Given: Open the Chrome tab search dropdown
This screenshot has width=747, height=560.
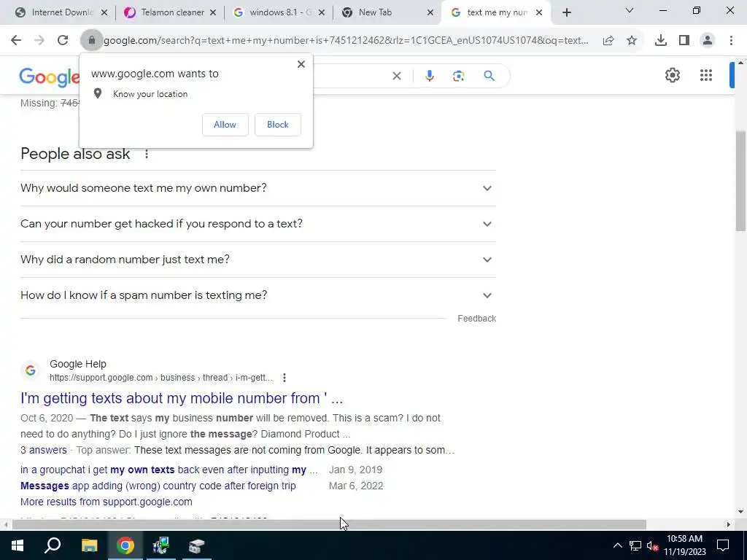Looking at the screenshot, I should pyautogui.click(x=630, y=10).
